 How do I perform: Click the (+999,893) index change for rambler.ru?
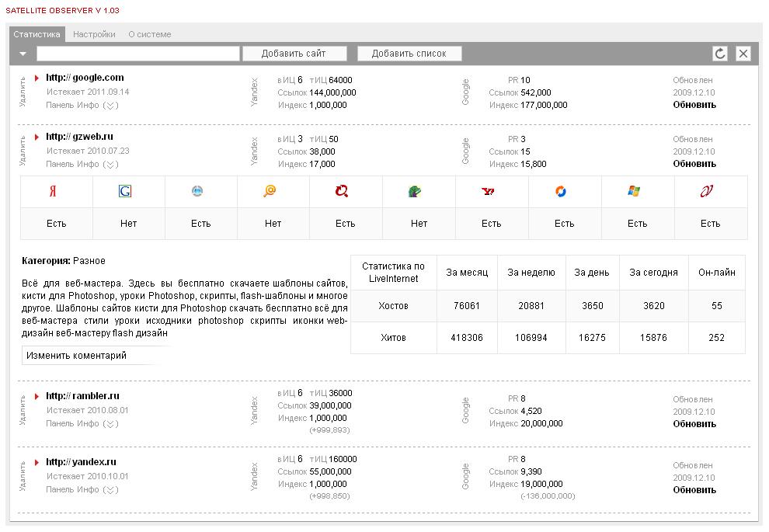(329, 430)
